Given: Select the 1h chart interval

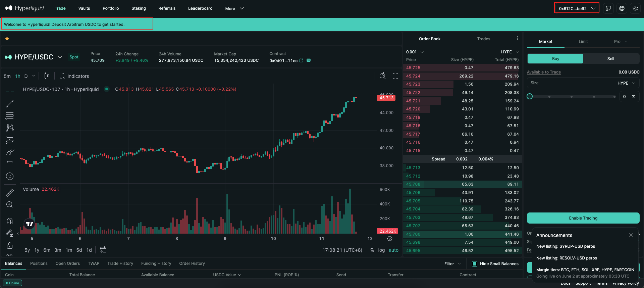Looking at the screenshot, I should [x=18, y=76].
